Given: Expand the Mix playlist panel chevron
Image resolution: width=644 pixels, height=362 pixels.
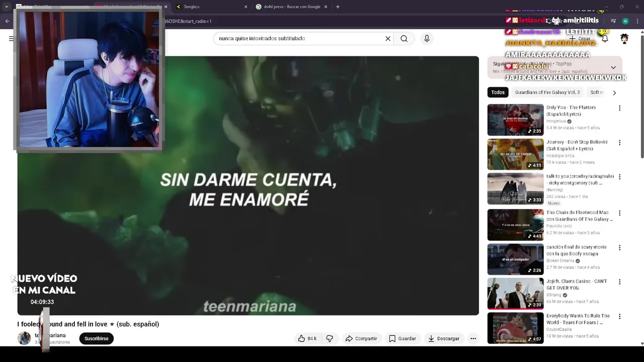Looking at the screenshot, I should click(x=613, y=67).
